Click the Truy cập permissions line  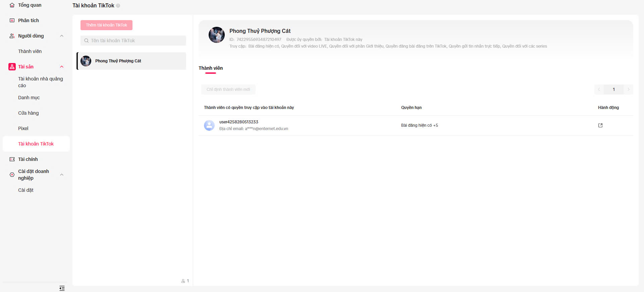click(388, 46)
